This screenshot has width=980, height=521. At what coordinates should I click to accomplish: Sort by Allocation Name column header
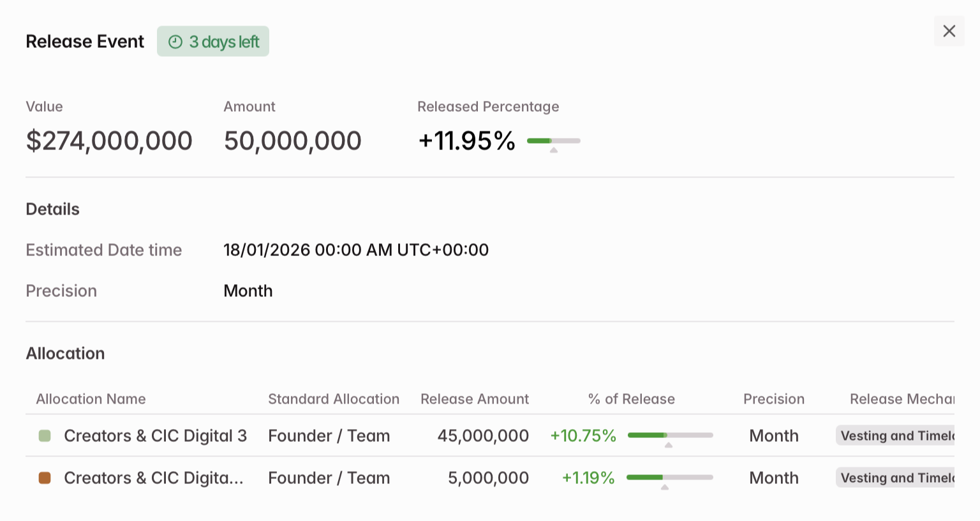[x=91, y=399]
